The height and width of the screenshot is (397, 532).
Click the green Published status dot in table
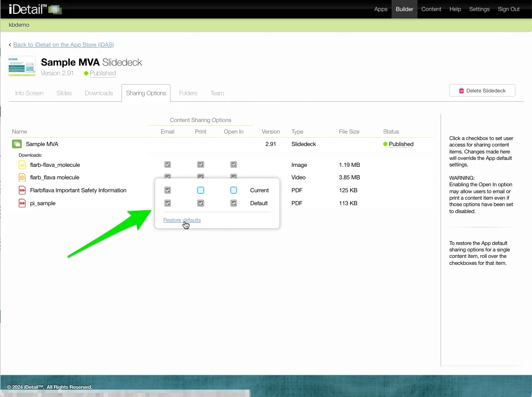click(x=385, y=144)
